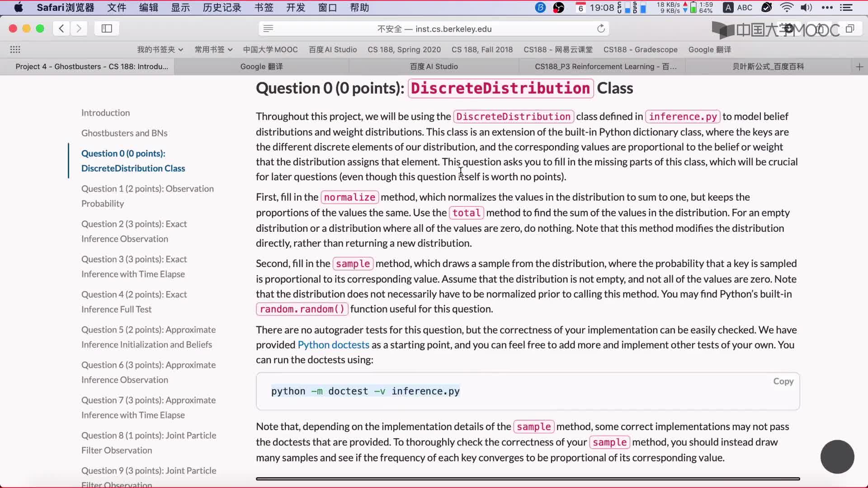Open the bookmarks grid icon in favorites bar

point(15,49)
